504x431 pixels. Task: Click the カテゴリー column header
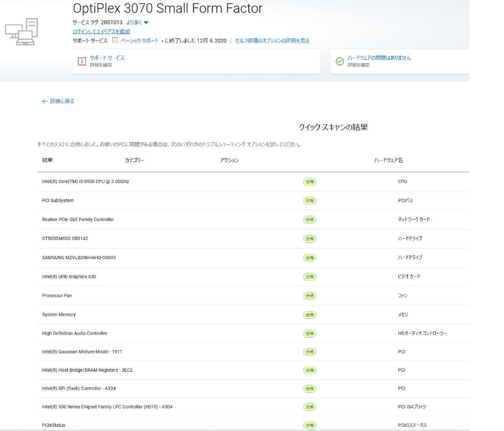[134, 160]
